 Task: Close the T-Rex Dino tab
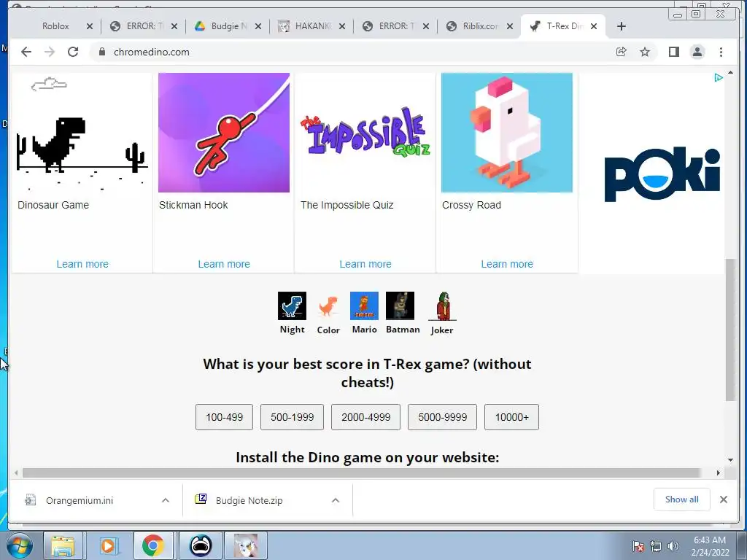point(594,26)
